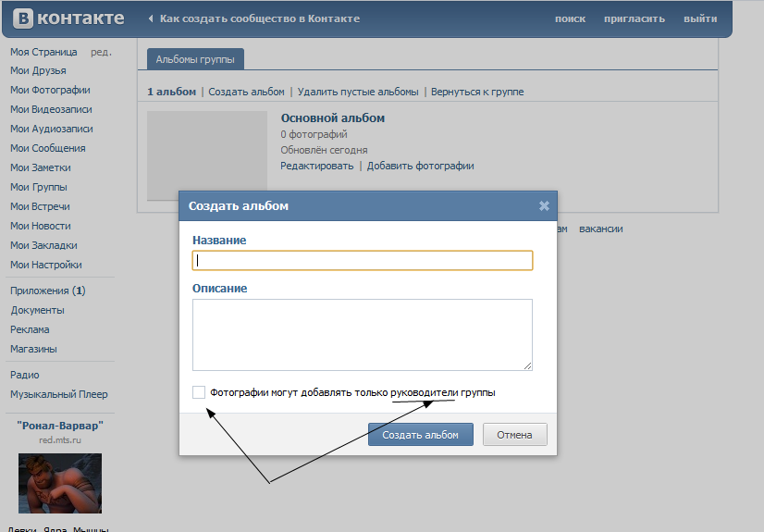The height and width of the screenshot is (532, 764).
Task: Click пригласить in the header
Action: (x=634, y=19)
